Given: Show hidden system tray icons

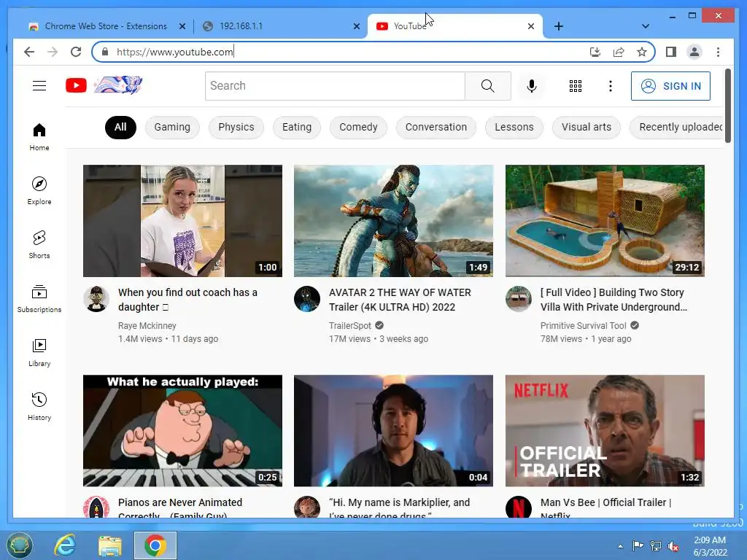Looking at the screenshot, I should (x=620, y=546).
